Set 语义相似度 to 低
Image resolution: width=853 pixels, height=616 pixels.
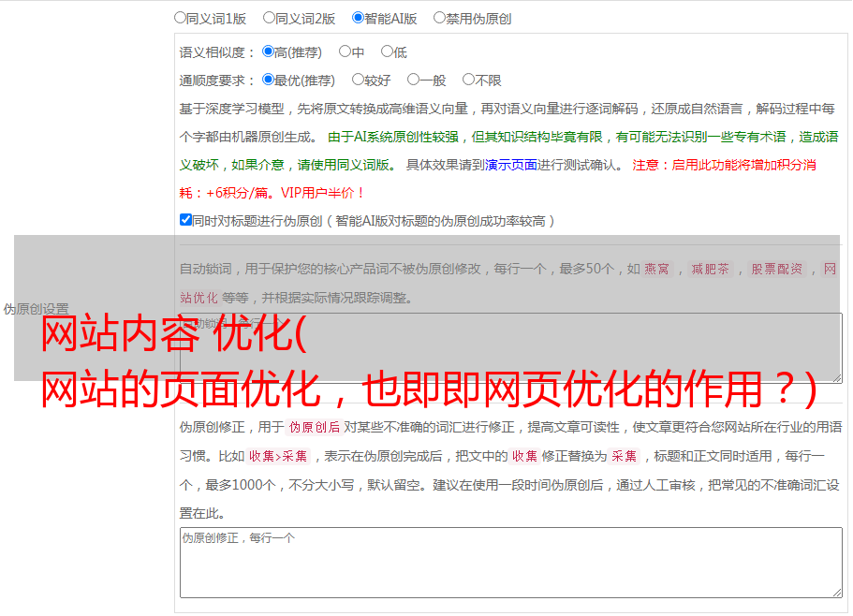[x=387, y=51]
